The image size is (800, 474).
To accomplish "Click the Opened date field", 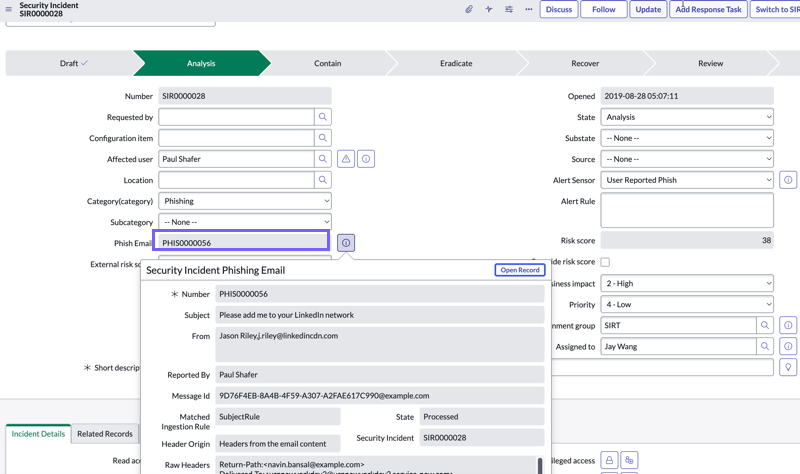I will click(687, 96).
